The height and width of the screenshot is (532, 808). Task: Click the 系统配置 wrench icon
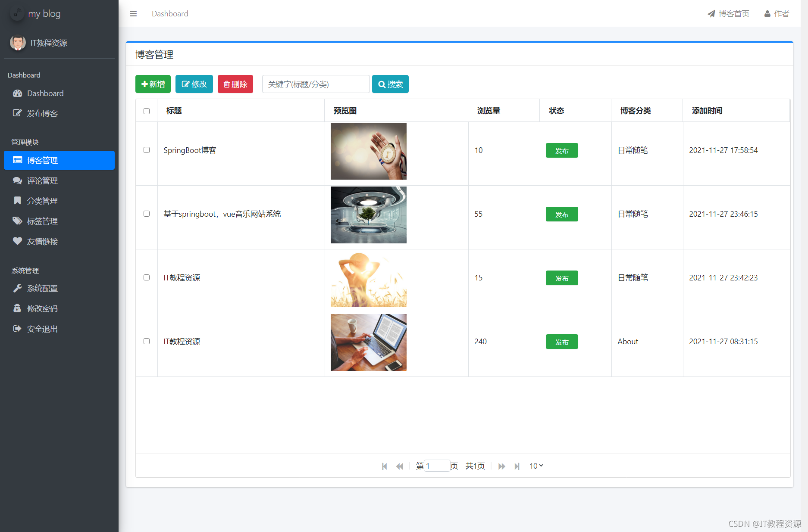[x=17, y=288]
